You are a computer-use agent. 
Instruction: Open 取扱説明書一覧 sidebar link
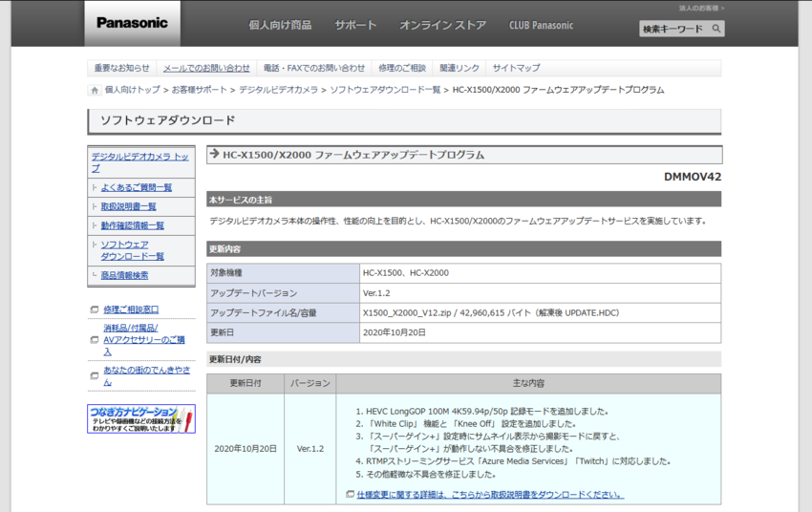coord(128,206)
